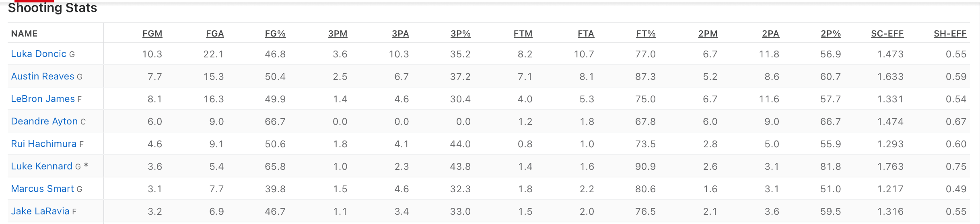
Task: Sort table by SC-EFF header
Action: (887, 34)
